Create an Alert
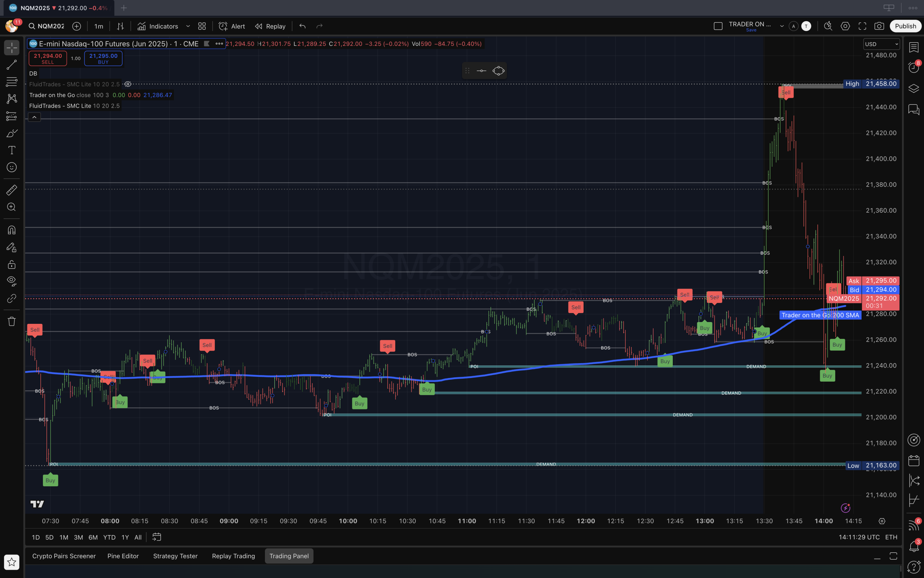924x578 pixels. [x=232, y=26]
